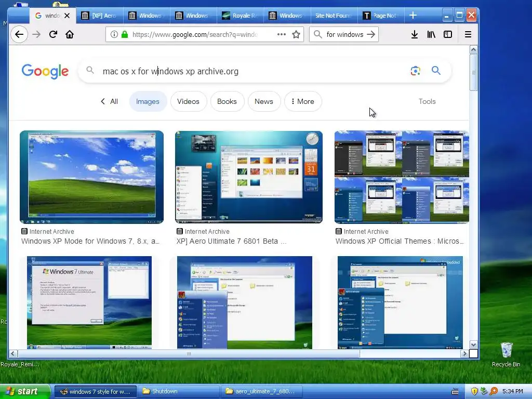Open the Firefox hamburger menu
This screenshot has height=399, width=532.
468,34
